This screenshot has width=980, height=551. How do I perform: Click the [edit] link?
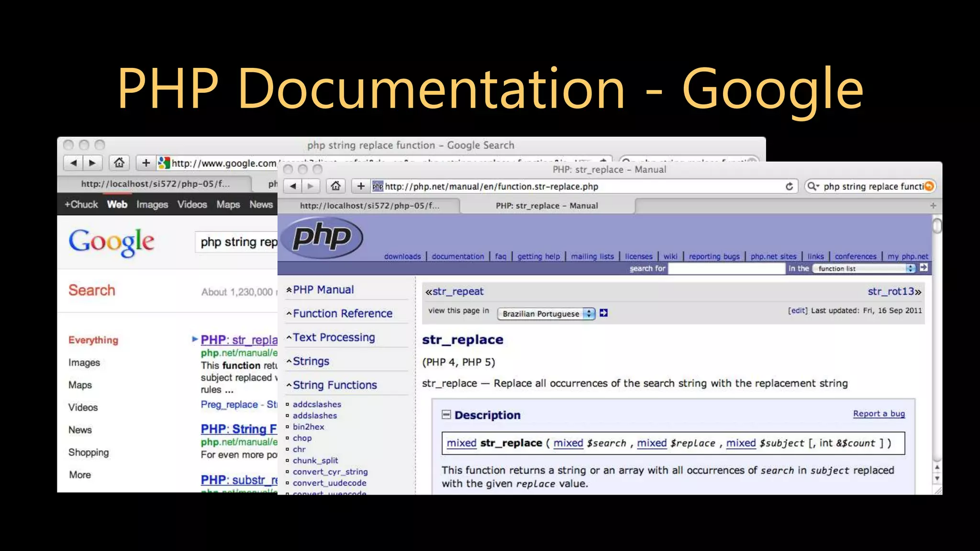point(798,310)
